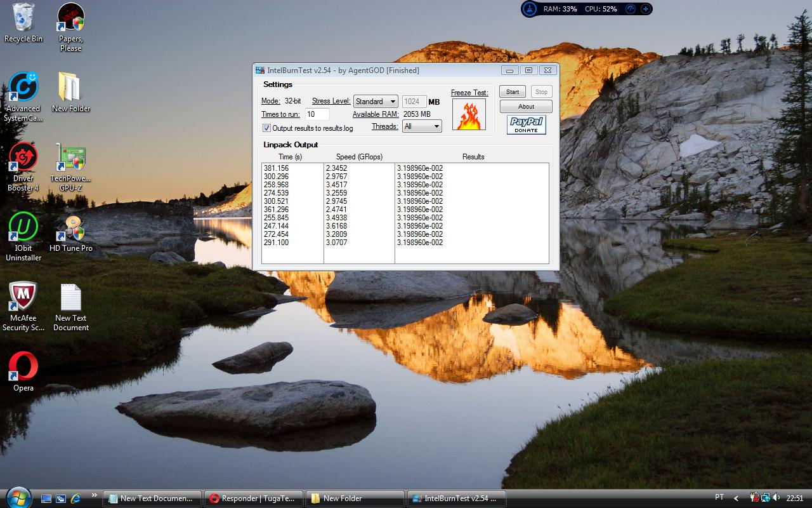Show hidden system tray icons arrow
The image size is (812, 508).
[x=736, y=498]
